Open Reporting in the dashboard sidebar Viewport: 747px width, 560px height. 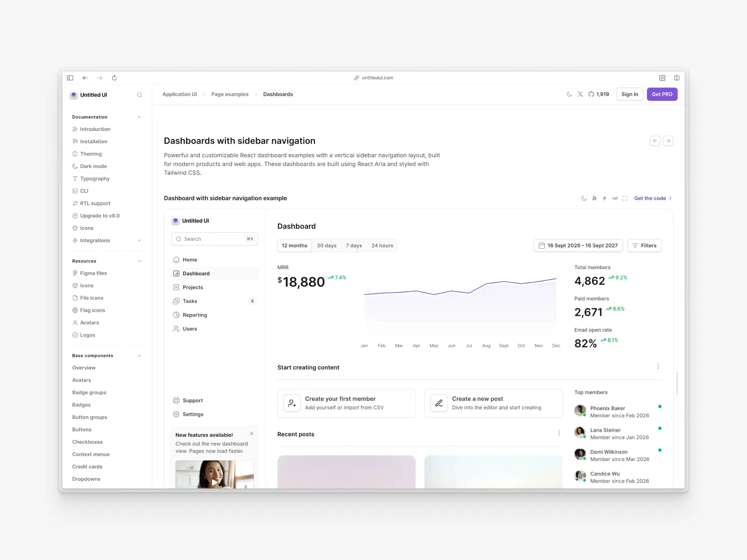pos(215,315)
